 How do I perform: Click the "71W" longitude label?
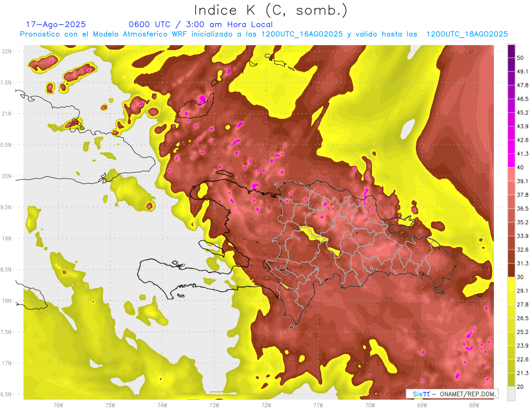[318, 405]
